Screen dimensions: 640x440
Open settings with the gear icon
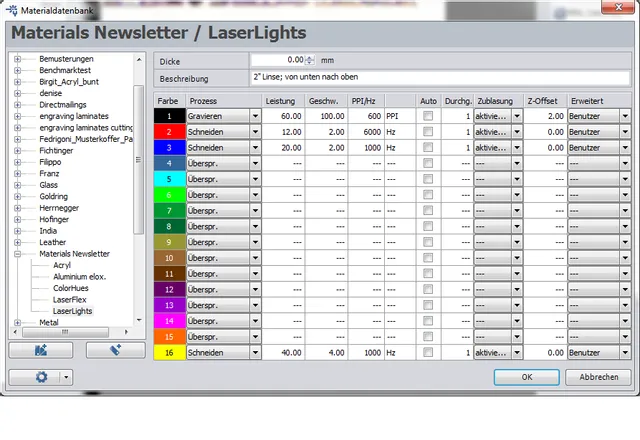42,377
